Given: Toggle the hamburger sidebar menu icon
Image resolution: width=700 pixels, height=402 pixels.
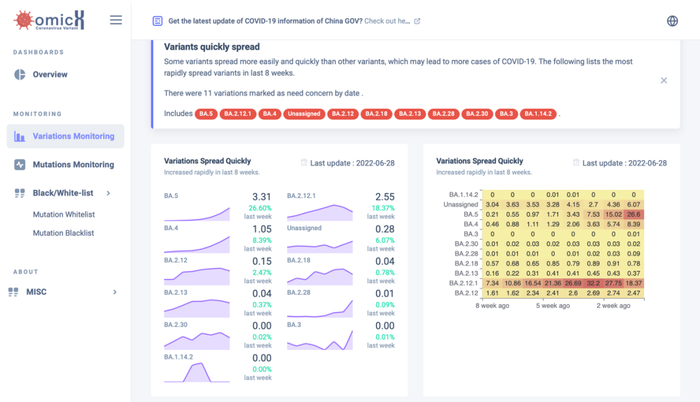Looking at the screenshot, I should (x=116, y=20).
